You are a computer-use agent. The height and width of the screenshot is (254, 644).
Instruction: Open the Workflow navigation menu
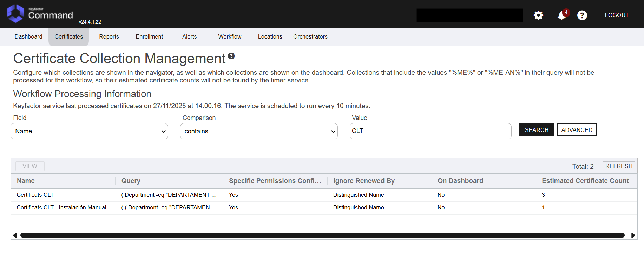[230, 36]
